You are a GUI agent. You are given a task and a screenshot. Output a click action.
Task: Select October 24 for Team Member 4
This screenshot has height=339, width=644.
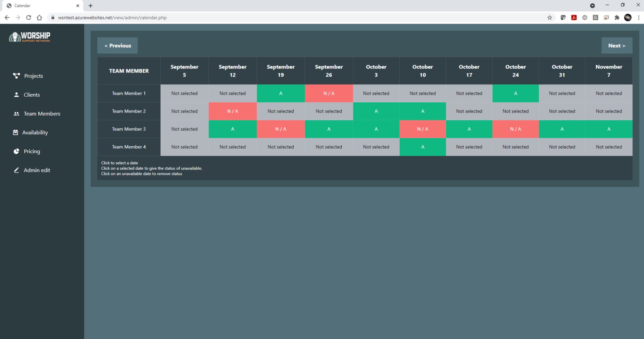pos(516,147)
